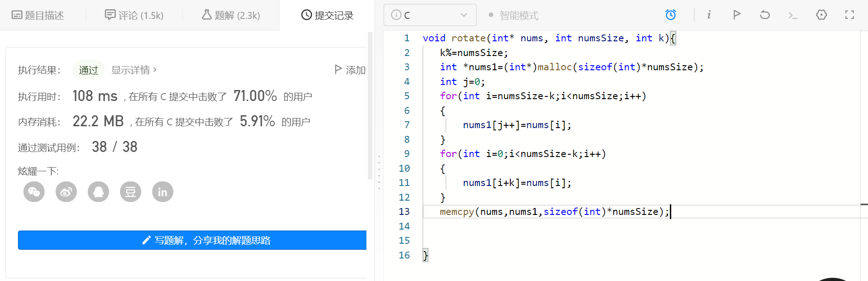Viewport: 868px width, 281px height.
Task: Click nums1[j++]=nums[i]; on line 7
Action: [517, 125]
